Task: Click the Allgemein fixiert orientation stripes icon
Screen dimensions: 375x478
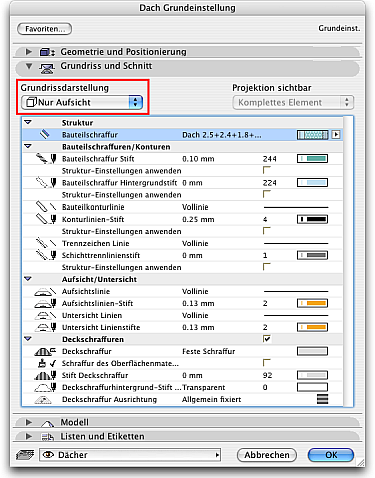Action: pyautogui.click(x=322, y=399)
